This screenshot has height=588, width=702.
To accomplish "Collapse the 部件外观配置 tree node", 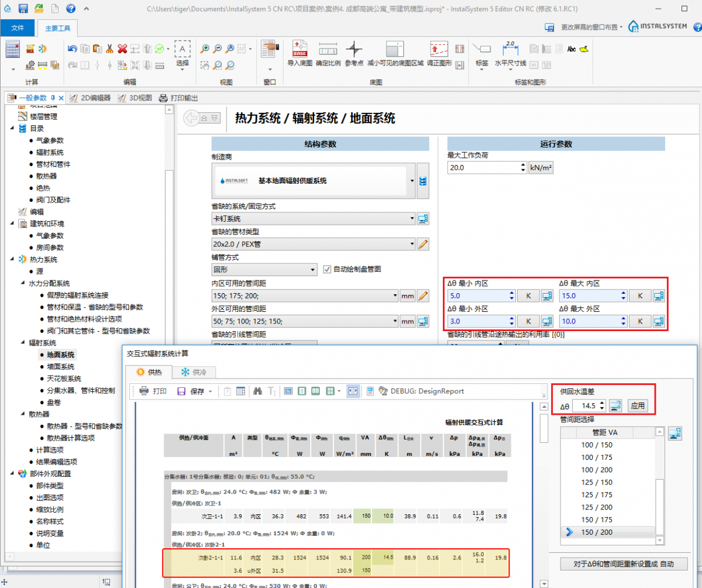I will pyautogui.click(x=13, y=474).
